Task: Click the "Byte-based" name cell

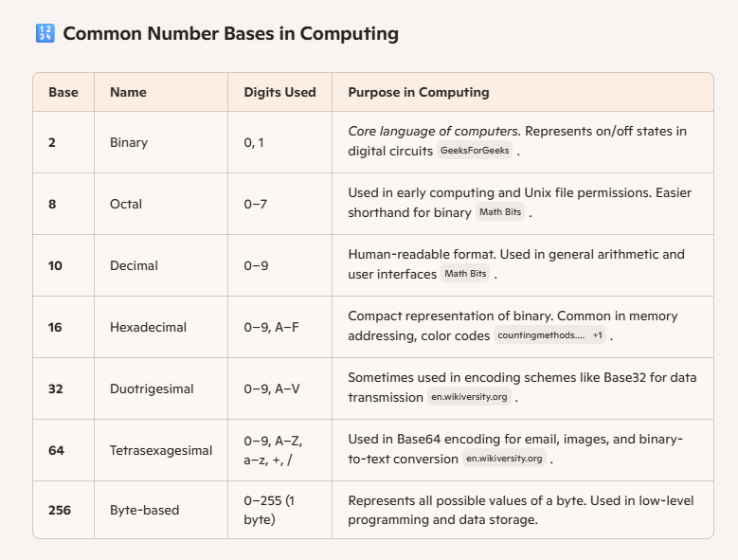Action: (144, 510)
